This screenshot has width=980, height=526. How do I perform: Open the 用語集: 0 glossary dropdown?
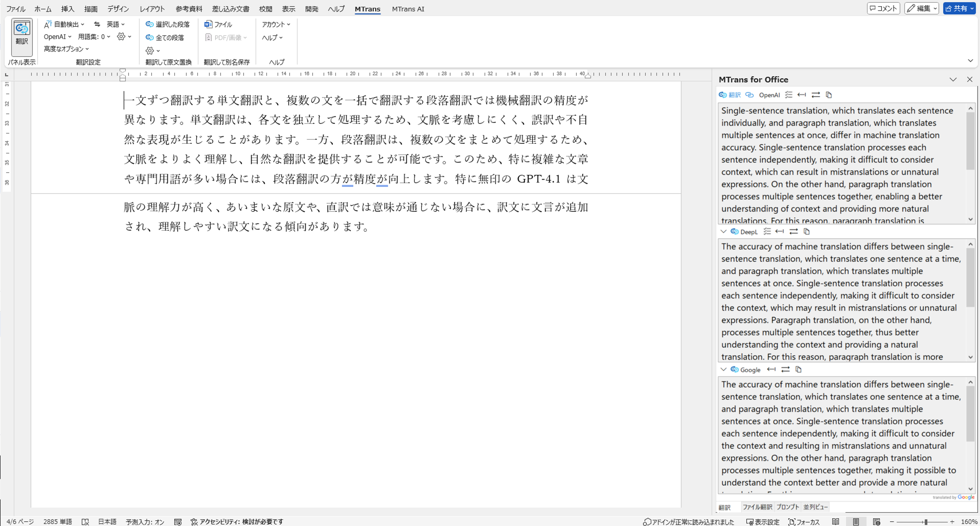point(94,37)
